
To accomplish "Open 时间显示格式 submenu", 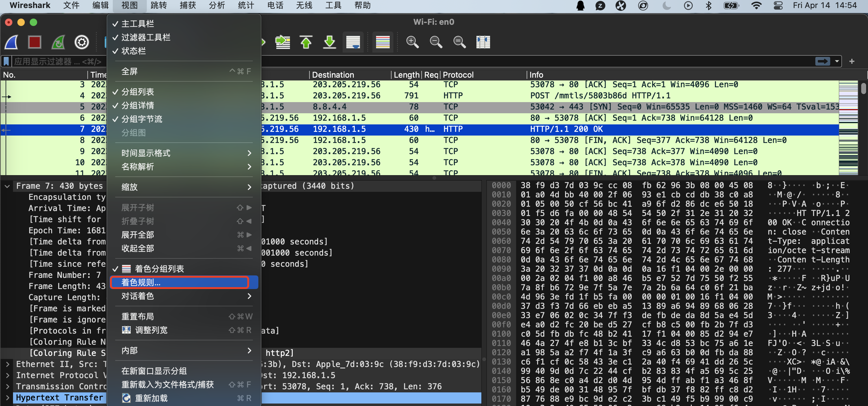I will (184, 153).
